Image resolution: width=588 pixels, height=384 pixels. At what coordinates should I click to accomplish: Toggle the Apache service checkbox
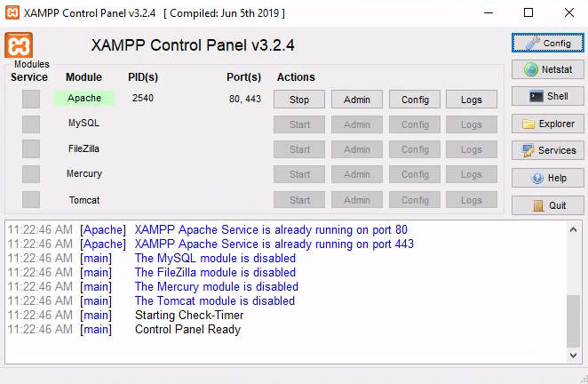pyautogui.click(x=31, y=99)
